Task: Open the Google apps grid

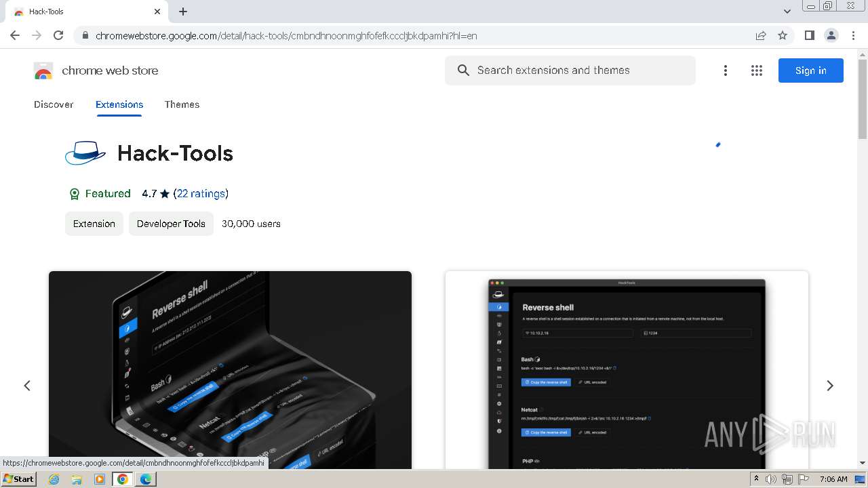Action: pyautogui.click(x=757, y=70)
